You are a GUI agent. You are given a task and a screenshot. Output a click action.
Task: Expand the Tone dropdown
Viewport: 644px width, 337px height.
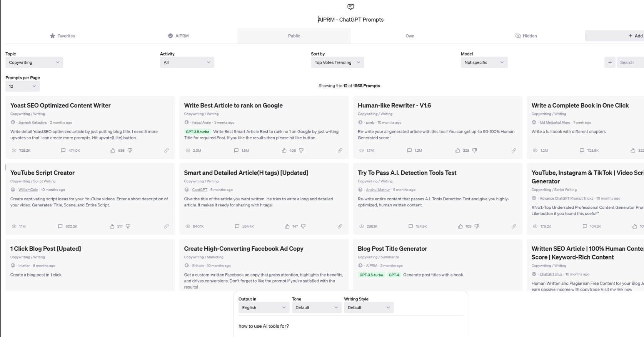point(317,308)
